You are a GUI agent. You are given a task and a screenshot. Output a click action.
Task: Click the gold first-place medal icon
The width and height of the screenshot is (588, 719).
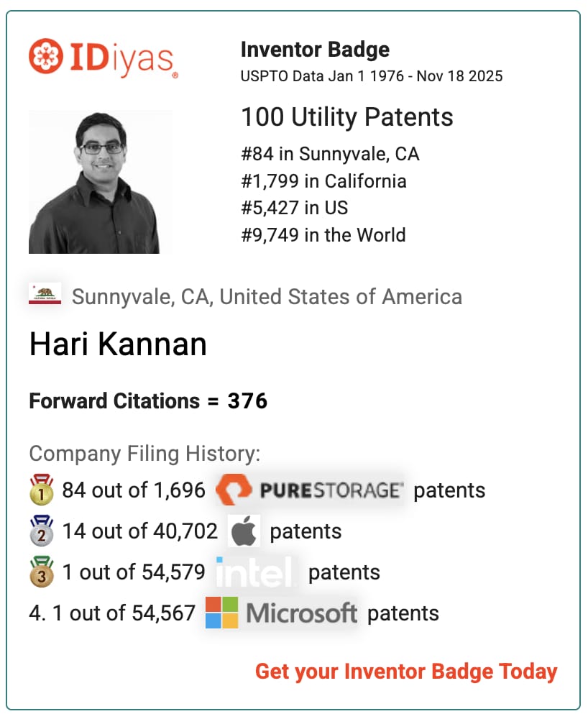click(41, 490)
